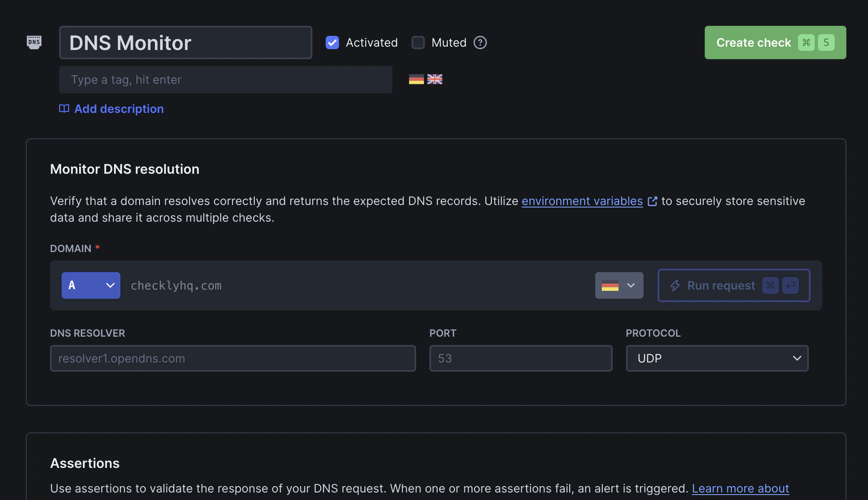This screenshot has height=500, width=868.
Task: Open the Protocol dropdown set to UDP
Action: pyautogui.click(x=716, y=358)
